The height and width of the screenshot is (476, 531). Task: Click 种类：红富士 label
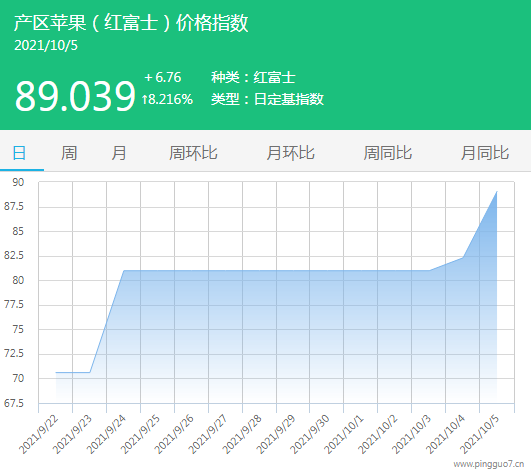pos(253,78)
